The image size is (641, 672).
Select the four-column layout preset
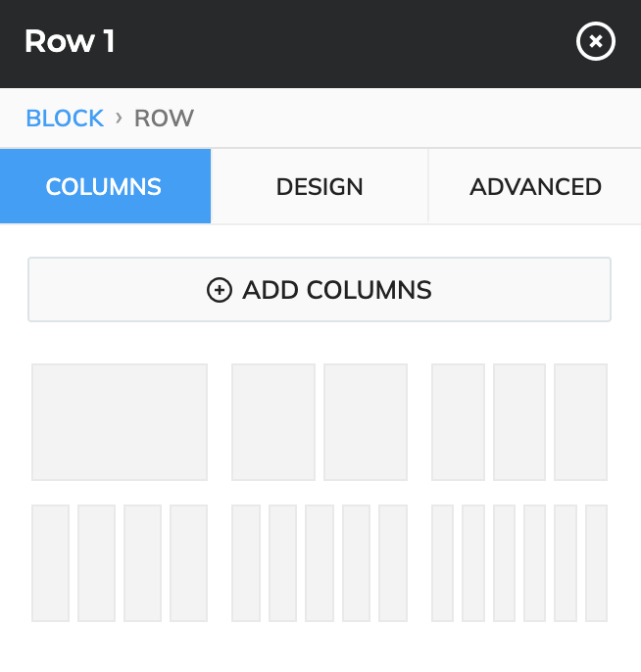pyautogui.click(x=120, y=563)
